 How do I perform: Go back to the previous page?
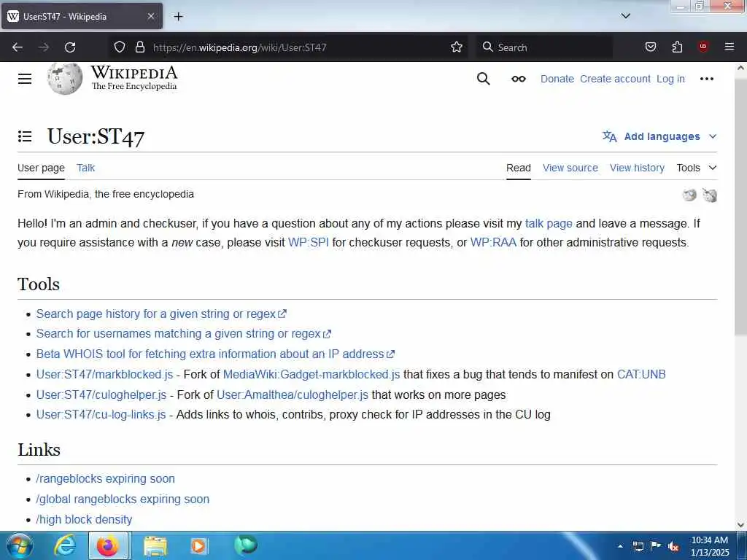click(18, 47)
